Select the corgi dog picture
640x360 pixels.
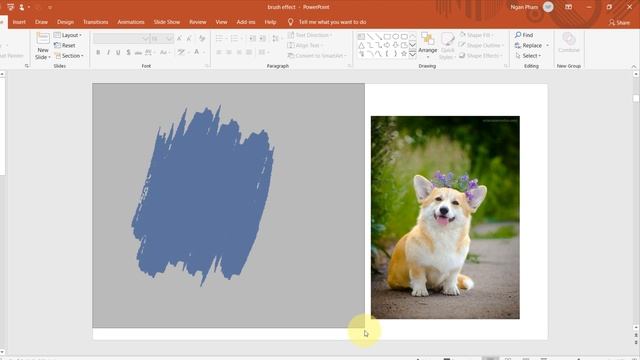[445, 217]
